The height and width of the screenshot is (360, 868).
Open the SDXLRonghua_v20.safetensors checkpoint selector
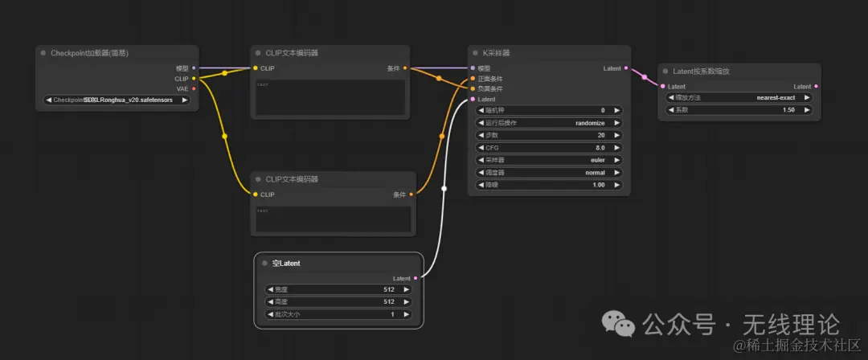117,100
